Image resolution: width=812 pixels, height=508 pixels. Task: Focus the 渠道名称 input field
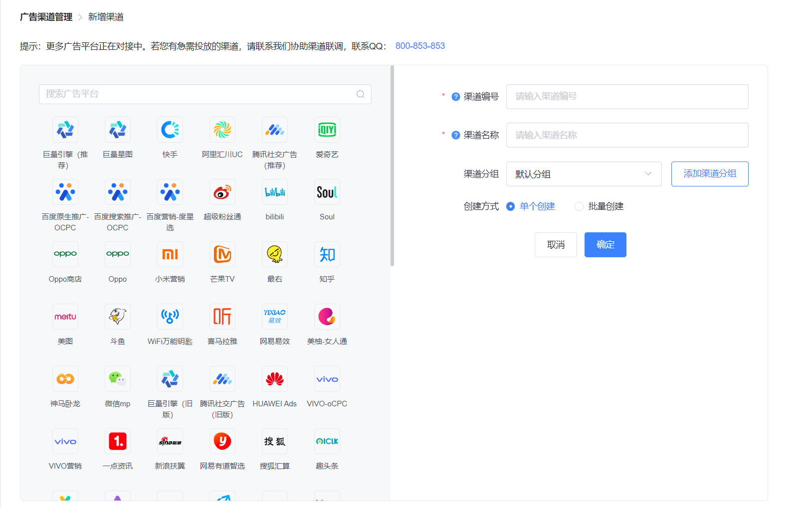[x=627, y=135]
